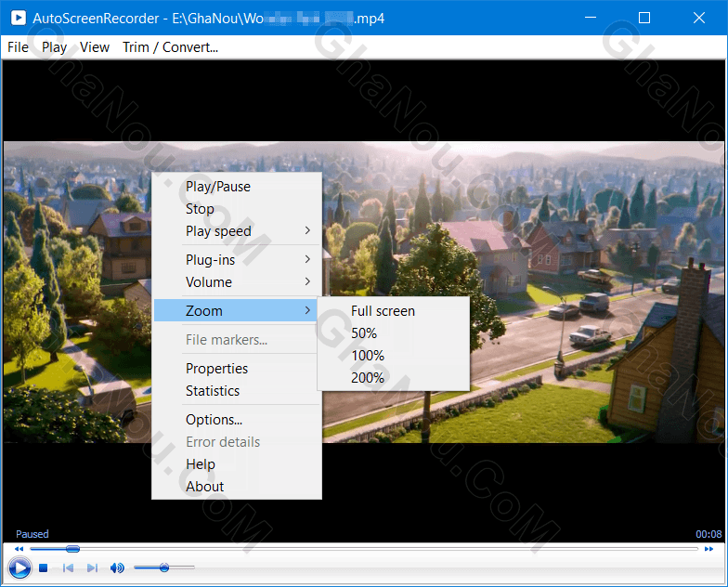Open Help from the context menu
This screenshot has height=587, width=728.
tap(237, 464)
